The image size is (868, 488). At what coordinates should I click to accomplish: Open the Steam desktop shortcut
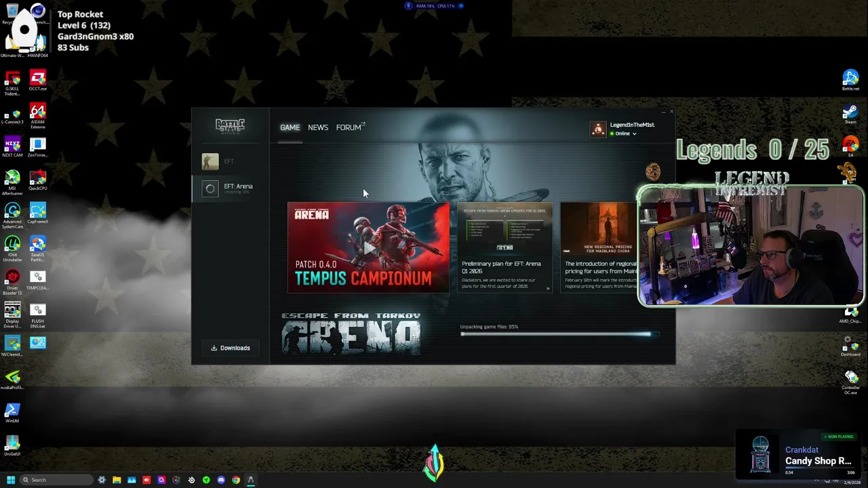coord(850,114)
